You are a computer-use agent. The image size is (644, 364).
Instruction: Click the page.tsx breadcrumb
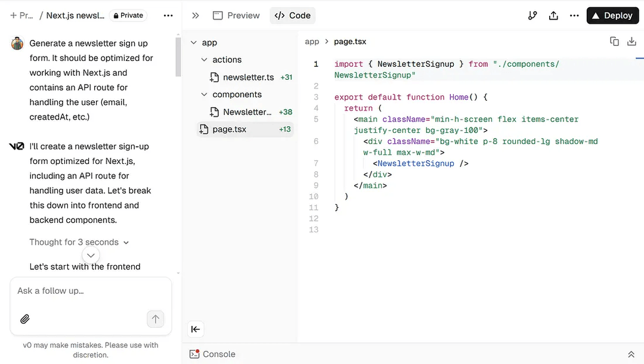[x=350, y=42]
